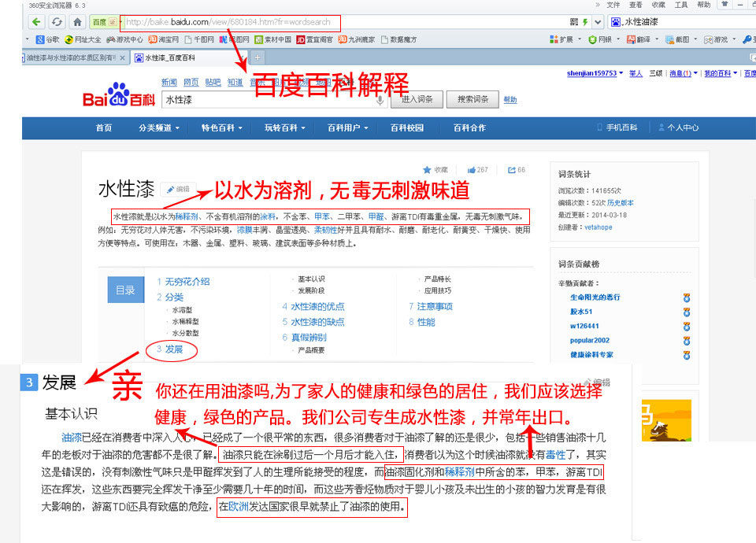Click the Baidu 百科 logo

tap(119, 95)
